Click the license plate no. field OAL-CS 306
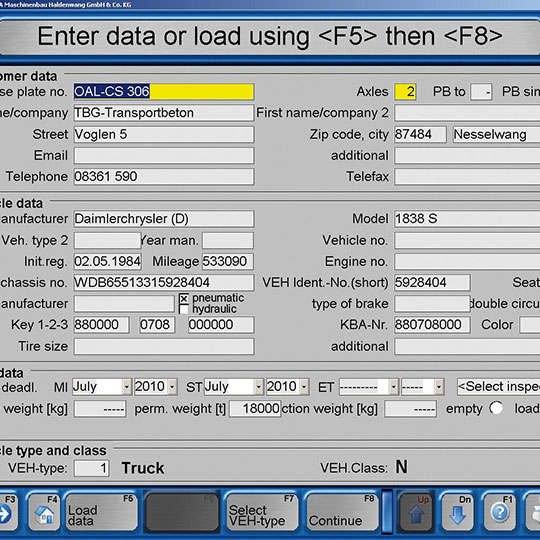Screen dimensions: 540x540 coord(164,92)
